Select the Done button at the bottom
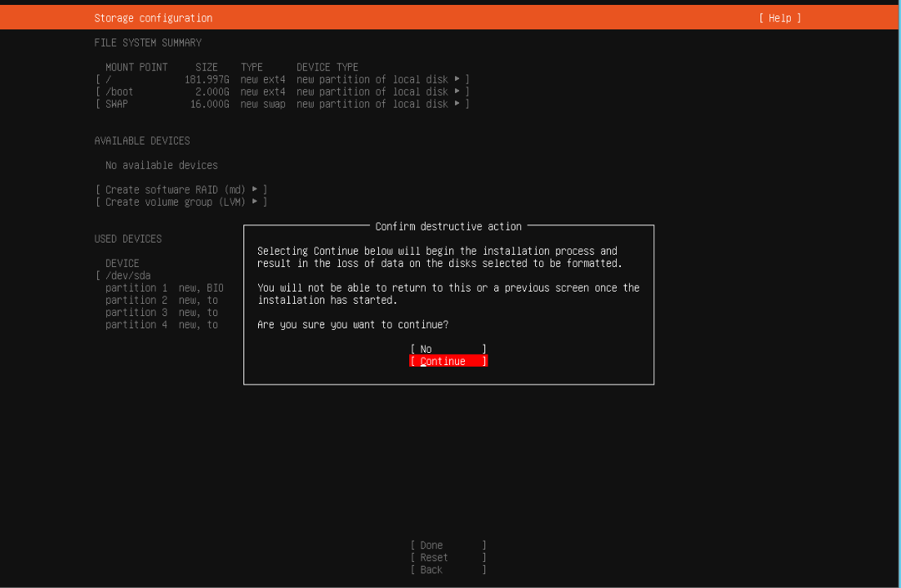The height and width of the screenshot is (588, 901). (448, 545)
